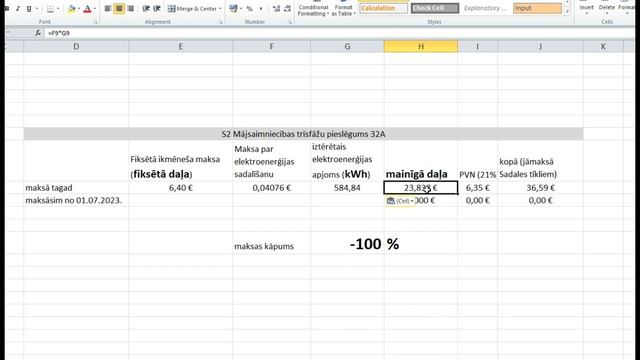The image size is (640, 360).
Task: Open Insert cells menu
Action: click(587, 8)
